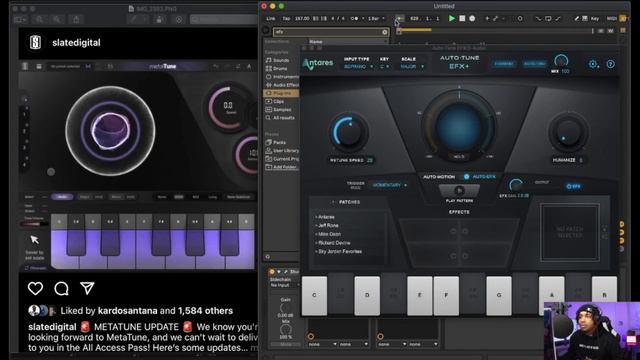Stop playback in Ableton transport
640x360 pixels.
[x=462, y=18]
